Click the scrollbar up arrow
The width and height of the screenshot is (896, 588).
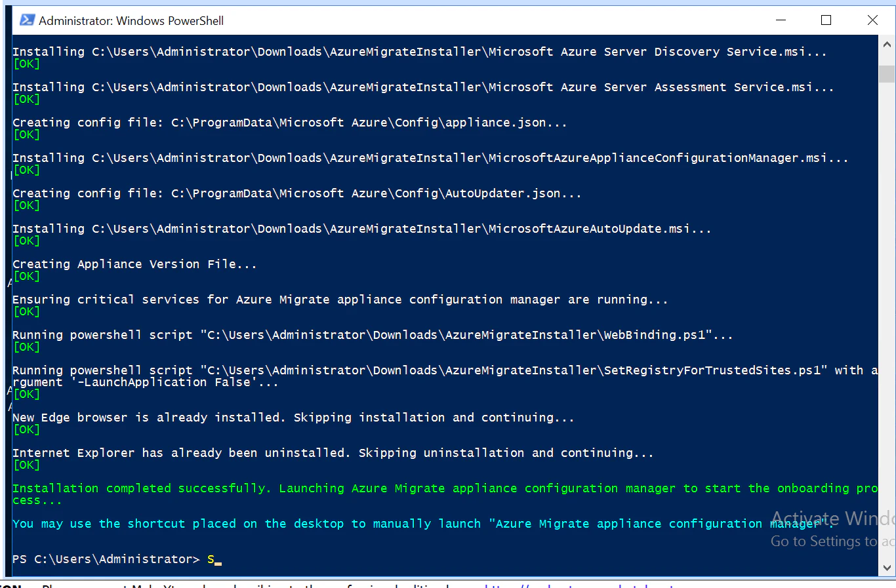pos(887,45)
